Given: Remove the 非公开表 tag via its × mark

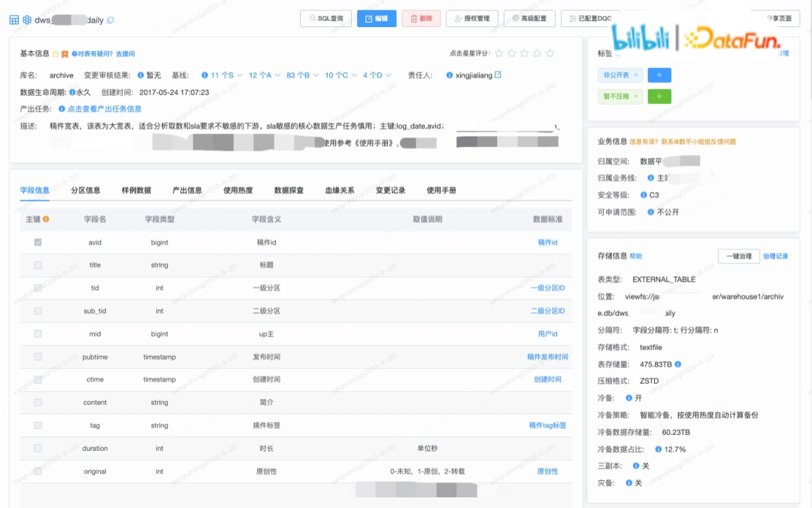Looking at the screenshot, I should (636, 75).
